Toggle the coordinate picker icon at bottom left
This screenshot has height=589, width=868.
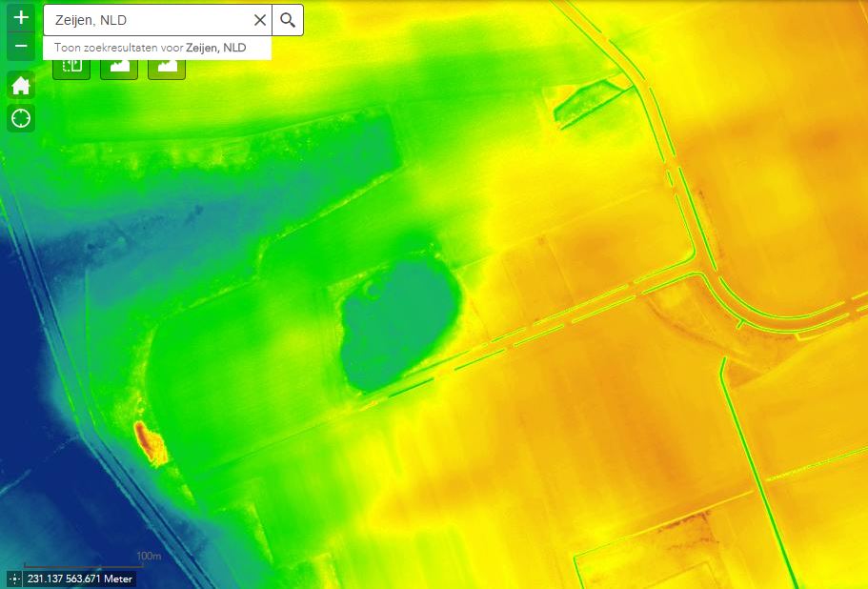click(x=15, y=579)
